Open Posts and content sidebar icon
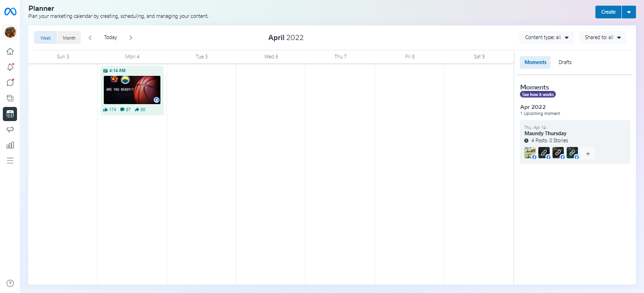This screenshot has height=293, width=644. click(x=10, y=98)
